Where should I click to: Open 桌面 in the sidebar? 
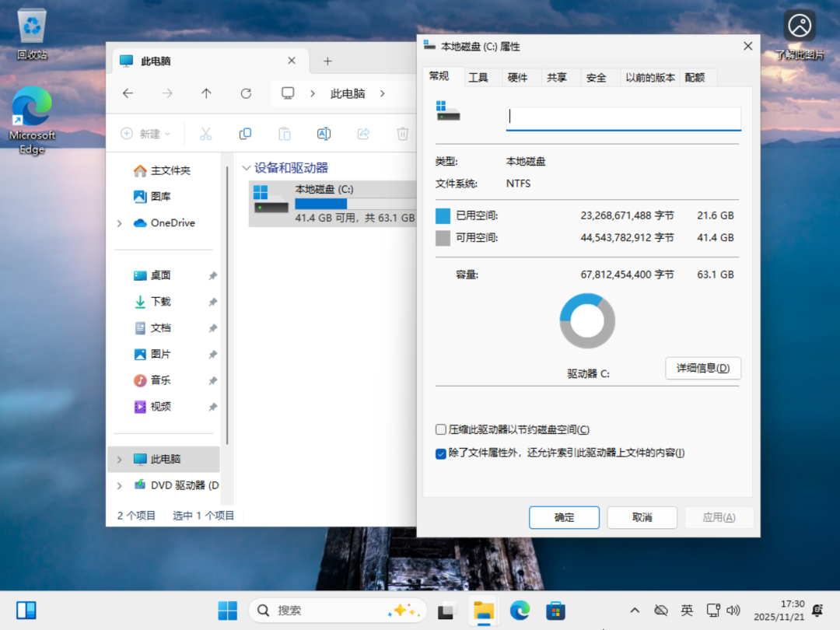click(x=163, y=275)
